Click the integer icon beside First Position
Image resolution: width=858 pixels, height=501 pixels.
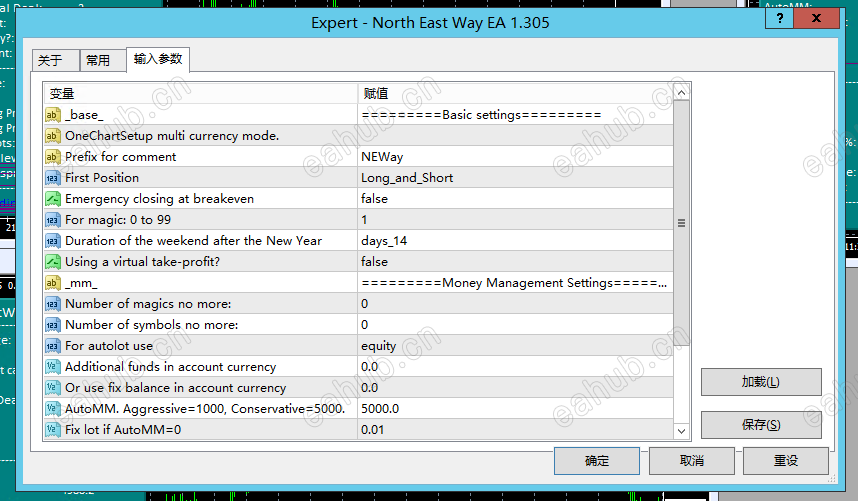pos(53,178)
